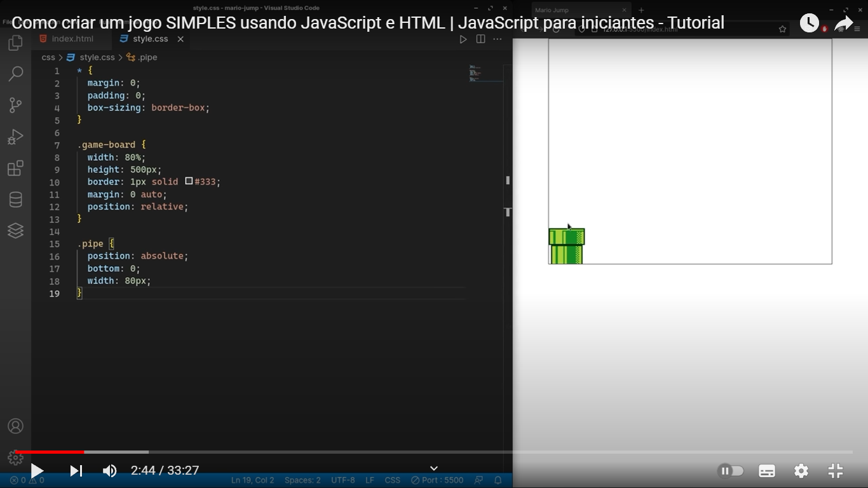The height and width of the screenshot is (488, 868).
Task: Place cursor on 'position: relative;' line
Action: click(x=138, y=207)
